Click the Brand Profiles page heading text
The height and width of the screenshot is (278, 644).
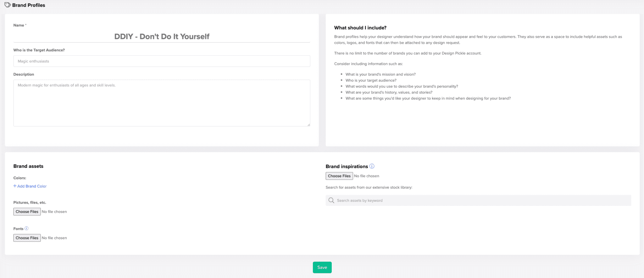click(29, 5)
